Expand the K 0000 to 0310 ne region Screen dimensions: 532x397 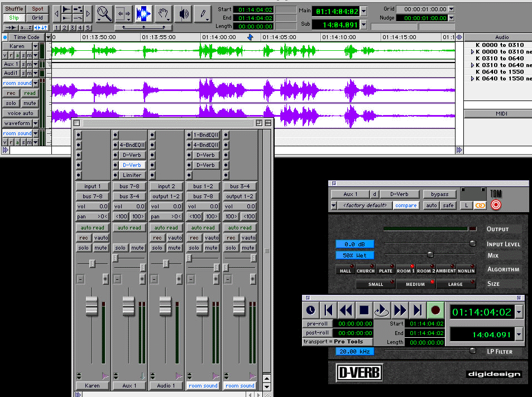(472, 51)
